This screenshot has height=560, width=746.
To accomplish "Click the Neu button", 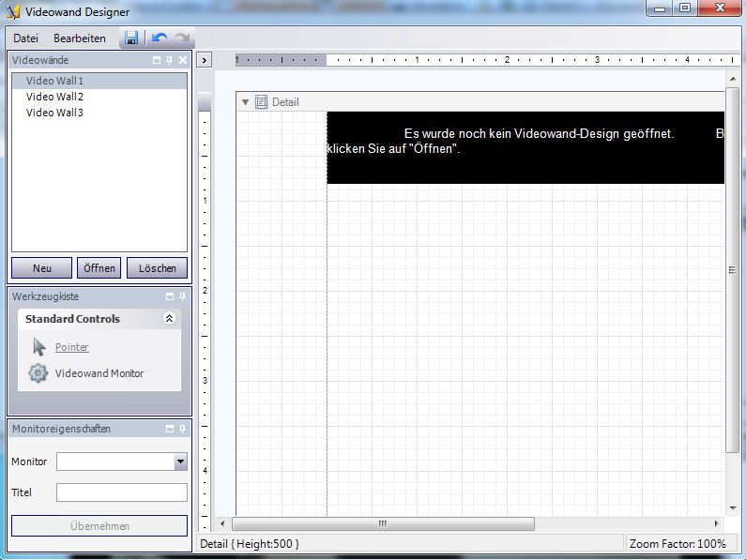I will click(x=42, y=268).
